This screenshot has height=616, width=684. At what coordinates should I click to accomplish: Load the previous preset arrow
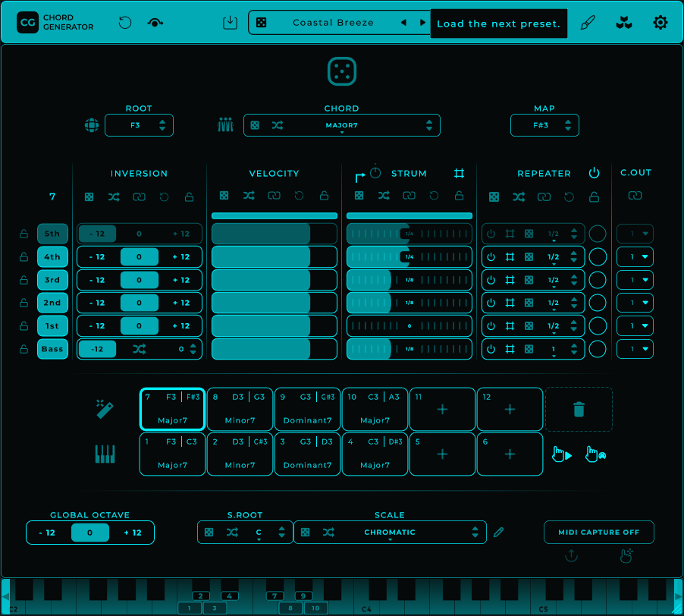point(403,22)
